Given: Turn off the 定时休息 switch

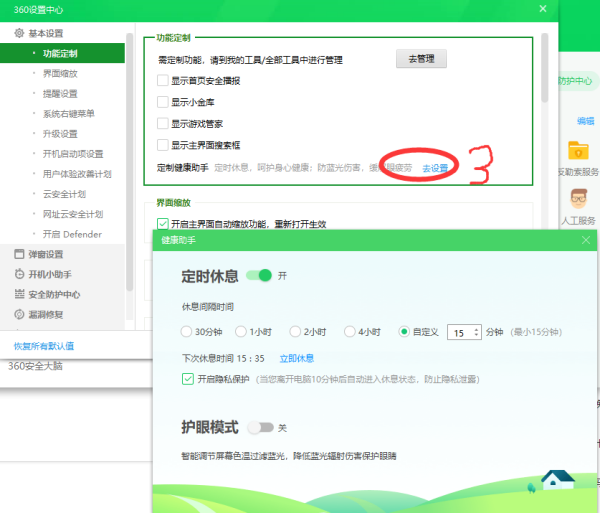Looking at the screenshot, I should click(x=259, y=275).
